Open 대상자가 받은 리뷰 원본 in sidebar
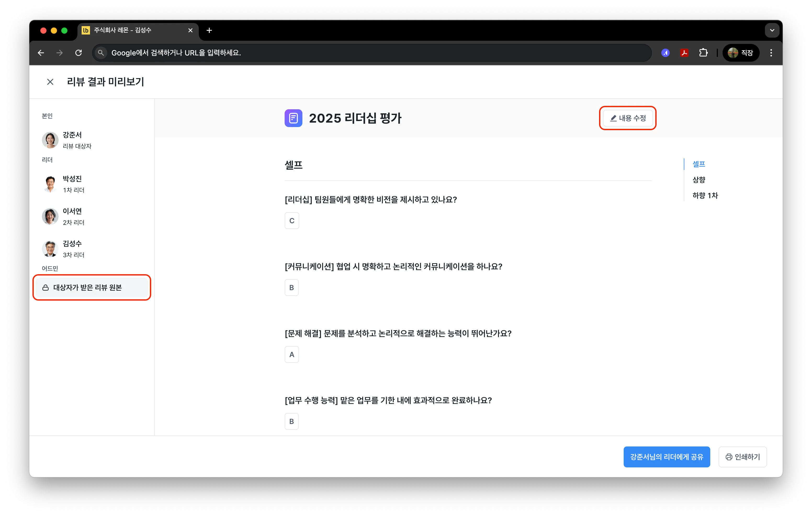Screen dimensions: 812x516 [92, 288]
